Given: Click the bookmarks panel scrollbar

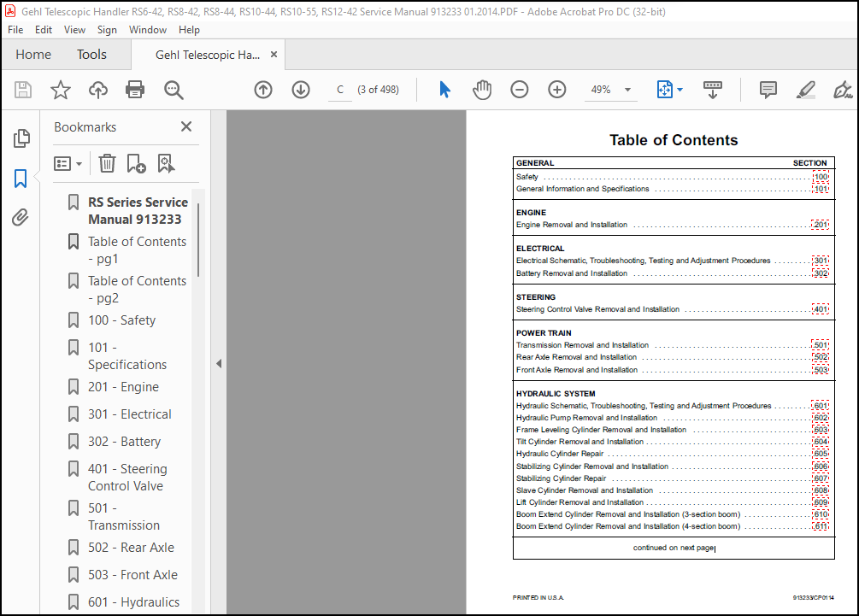Looking at the screenshot, I should (197, 240).
